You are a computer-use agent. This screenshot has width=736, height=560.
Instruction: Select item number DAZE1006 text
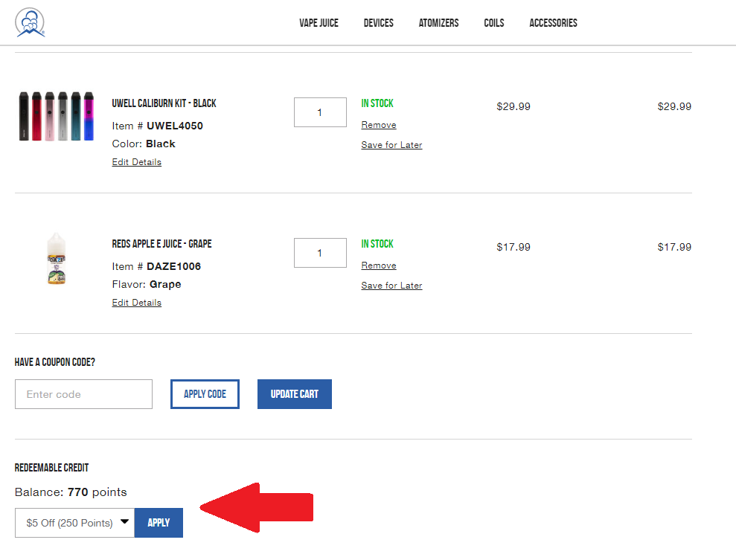173,267
